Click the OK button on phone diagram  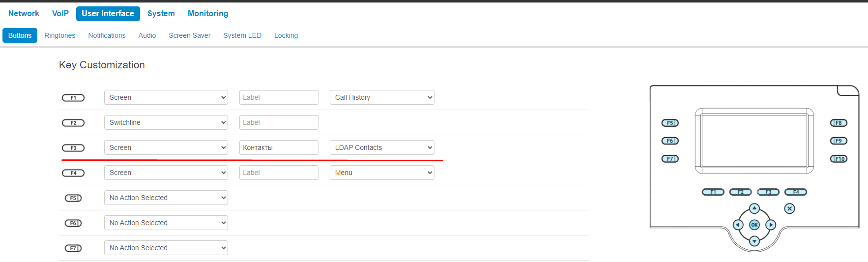tap(754, 225)
